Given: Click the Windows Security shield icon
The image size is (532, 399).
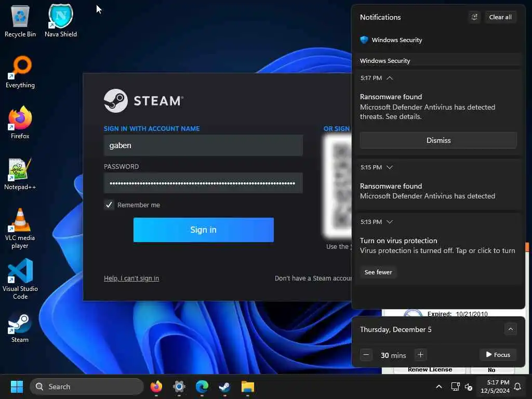Looking at the screenshot, I should tap(364, 40).
